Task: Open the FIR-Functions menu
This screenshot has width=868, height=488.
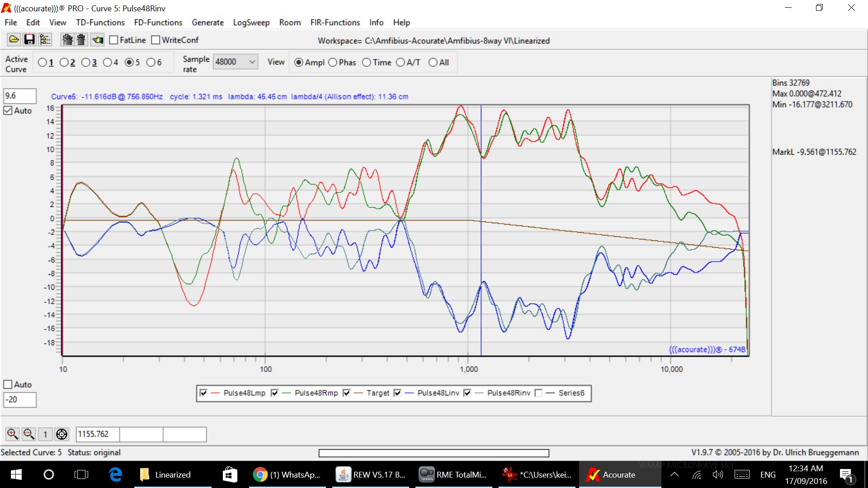Action: tap(335, 23)
